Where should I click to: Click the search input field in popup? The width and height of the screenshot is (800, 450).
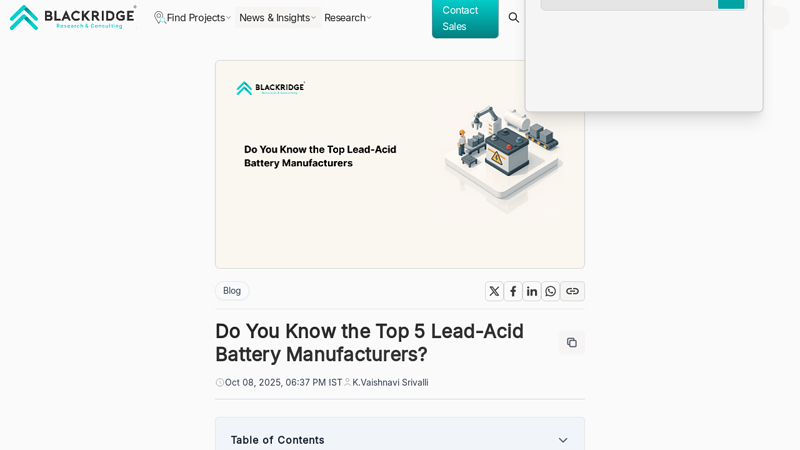629,4
